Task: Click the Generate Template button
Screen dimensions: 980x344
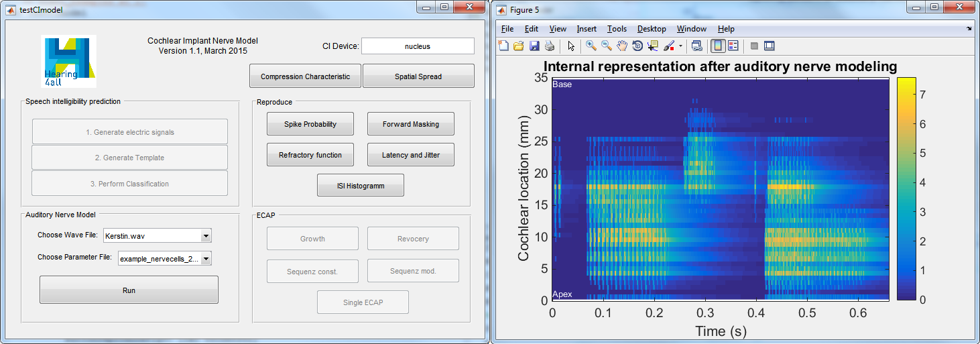Action: click(130, 158)
